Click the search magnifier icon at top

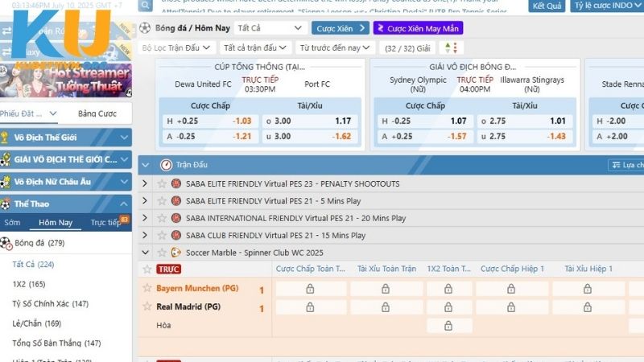145,6
